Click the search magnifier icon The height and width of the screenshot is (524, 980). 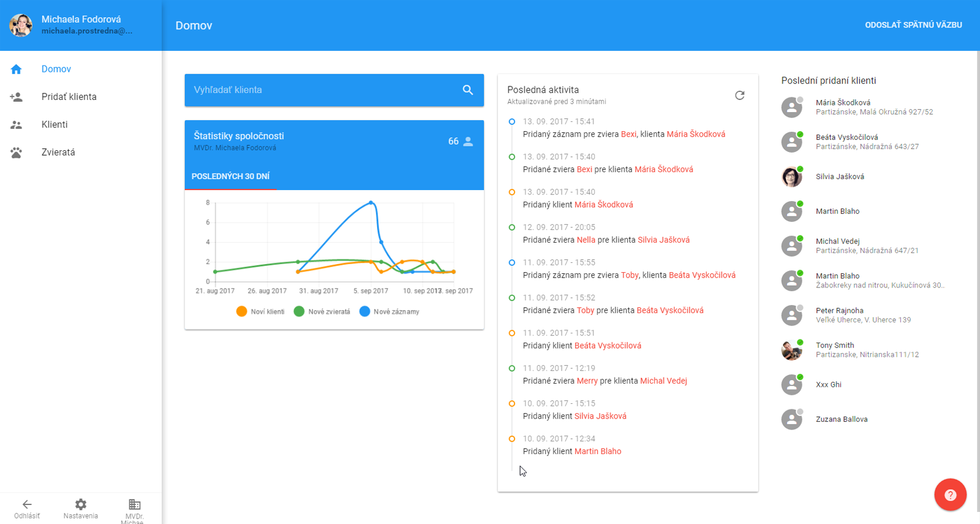pyautogui.click(x=468, y=90)
